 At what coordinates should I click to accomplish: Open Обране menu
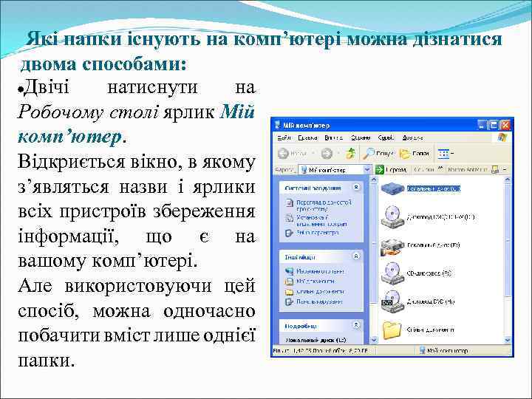361,137
